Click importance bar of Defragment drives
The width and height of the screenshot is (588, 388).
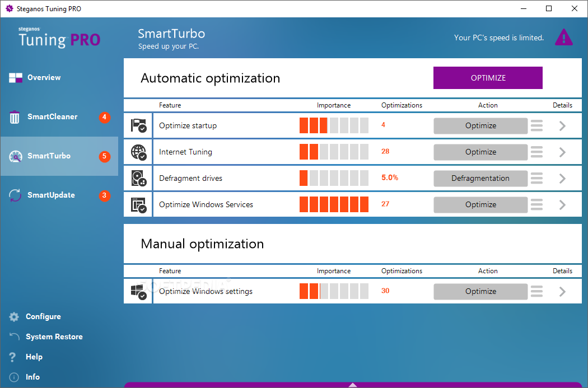pyautogui.click(x=334, y=178)
